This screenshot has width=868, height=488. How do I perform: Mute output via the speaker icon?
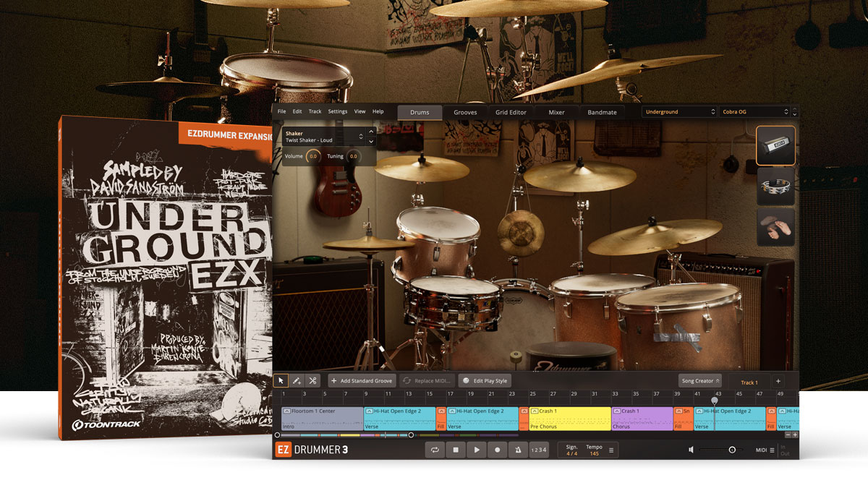691,450
